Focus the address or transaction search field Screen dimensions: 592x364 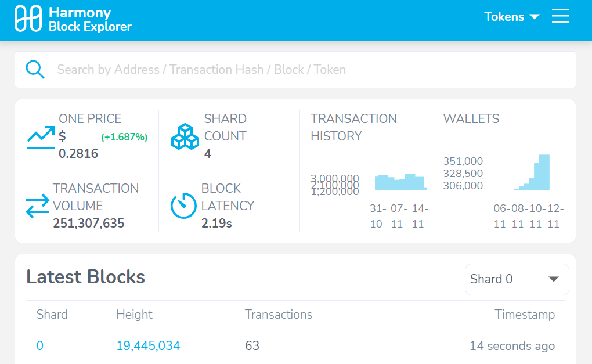[295, 70]
